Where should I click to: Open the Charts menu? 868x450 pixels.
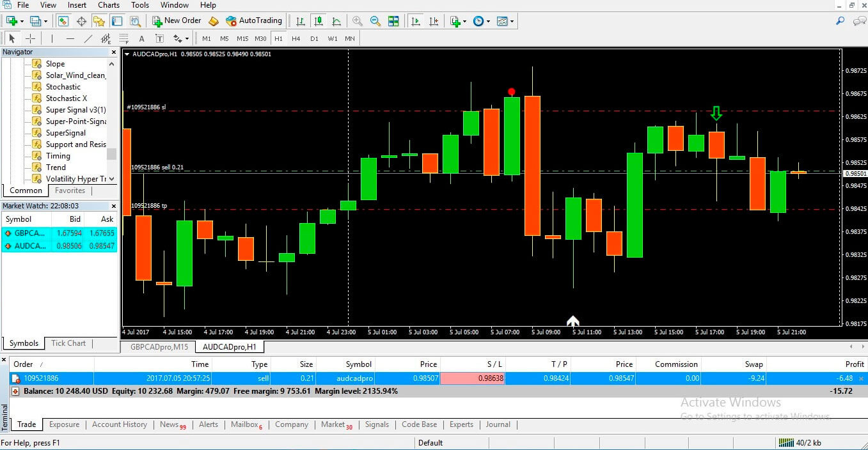click(x=108, y=5)
